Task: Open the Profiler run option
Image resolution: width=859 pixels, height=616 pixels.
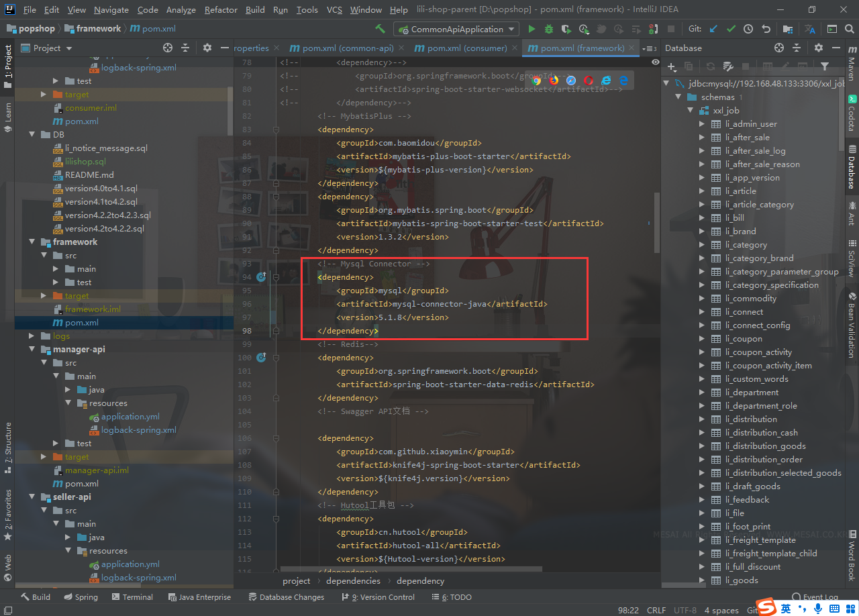Action: [x=585, y=30]
